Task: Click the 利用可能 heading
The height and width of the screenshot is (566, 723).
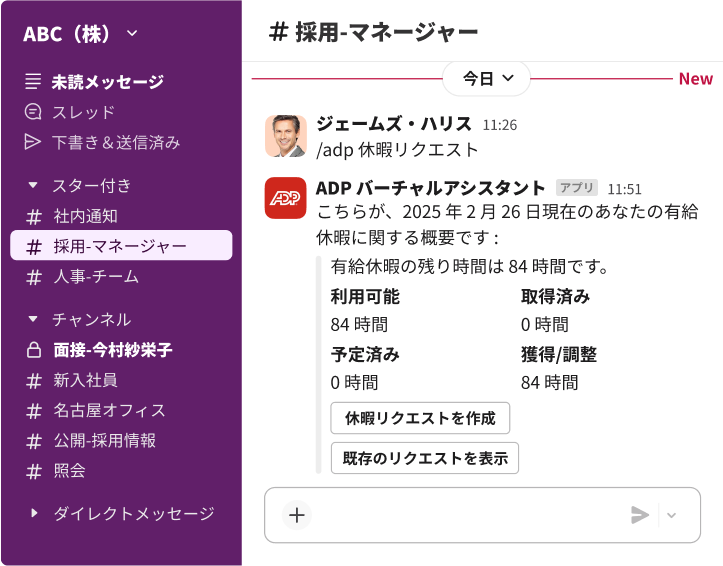Action: 365,296
